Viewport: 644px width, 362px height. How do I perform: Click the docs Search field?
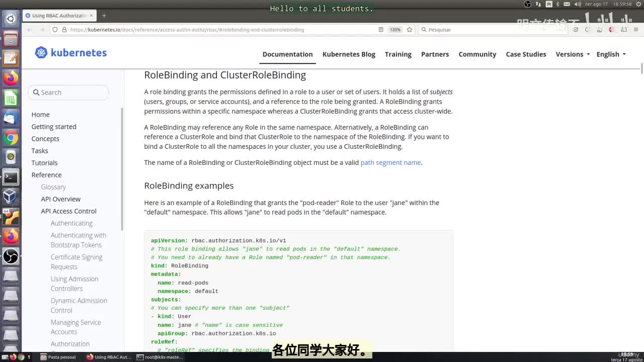[68, 93]
